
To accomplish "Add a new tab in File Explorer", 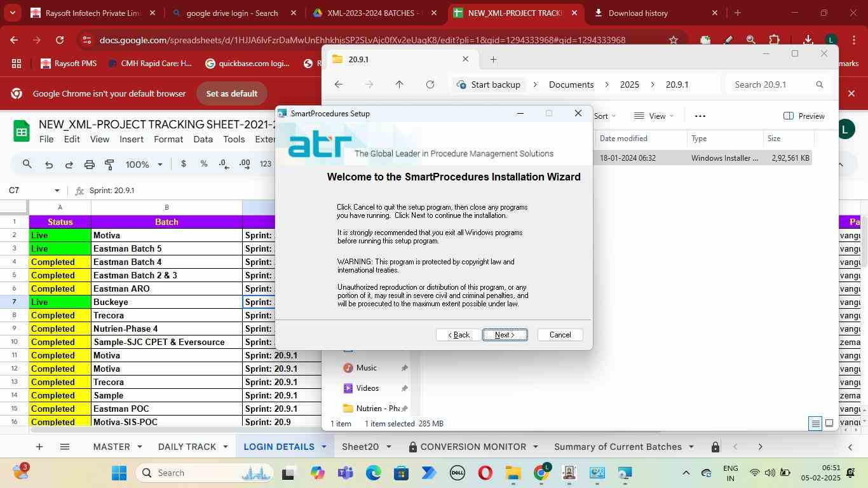I will [x=493, y=60].
